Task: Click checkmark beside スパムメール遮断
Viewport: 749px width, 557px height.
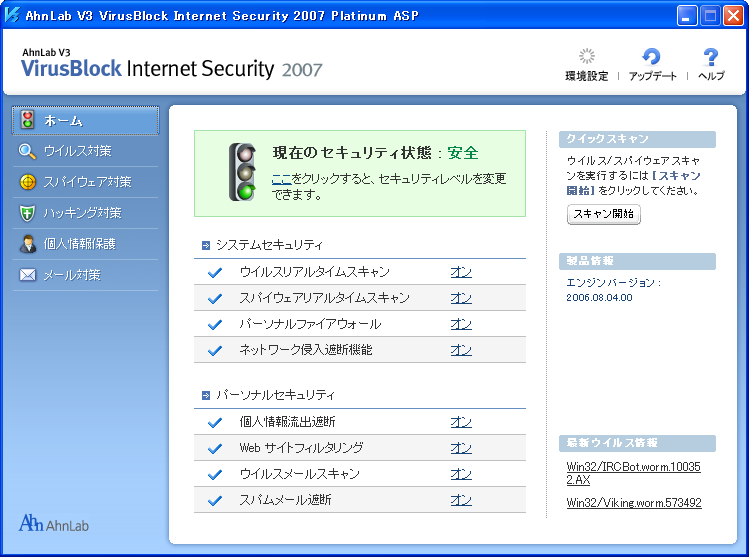Action: click(215, 500)
